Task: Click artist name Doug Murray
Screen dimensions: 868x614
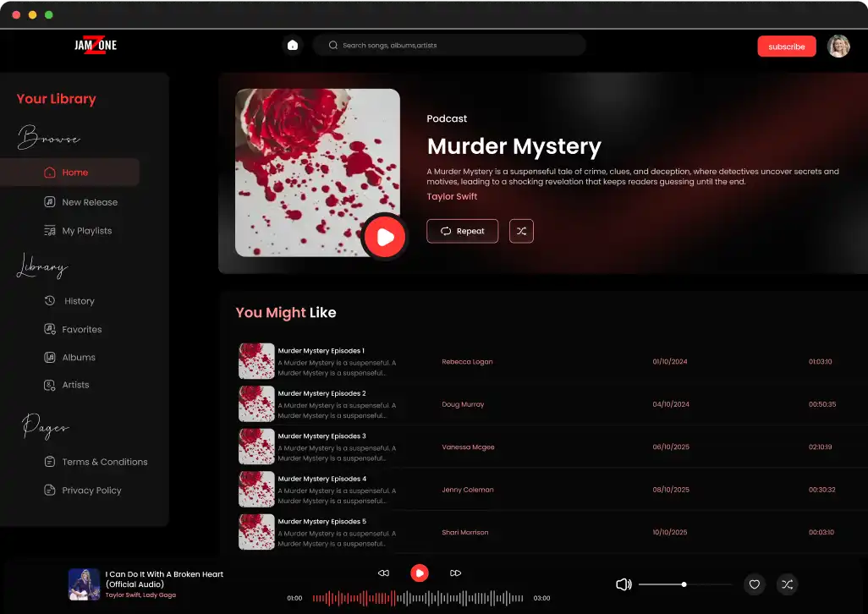Action: [x=463, y=404]
